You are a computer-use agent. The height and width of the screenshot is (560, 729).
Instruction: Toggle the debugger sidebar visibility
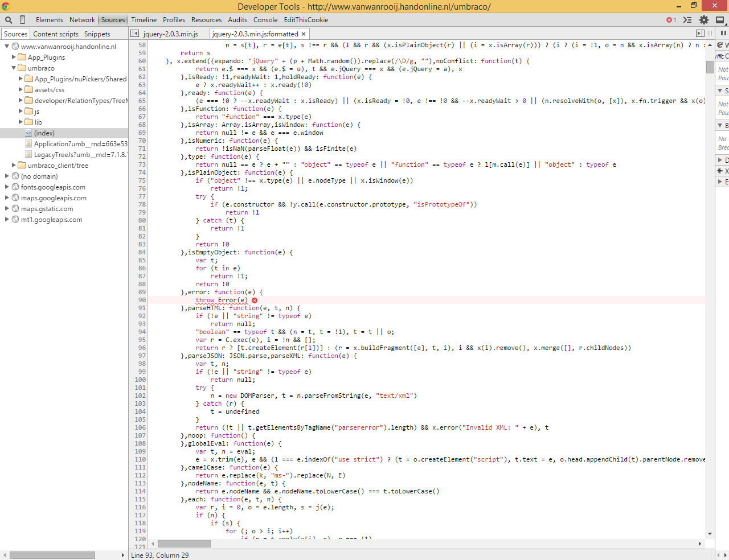[700, 34]
